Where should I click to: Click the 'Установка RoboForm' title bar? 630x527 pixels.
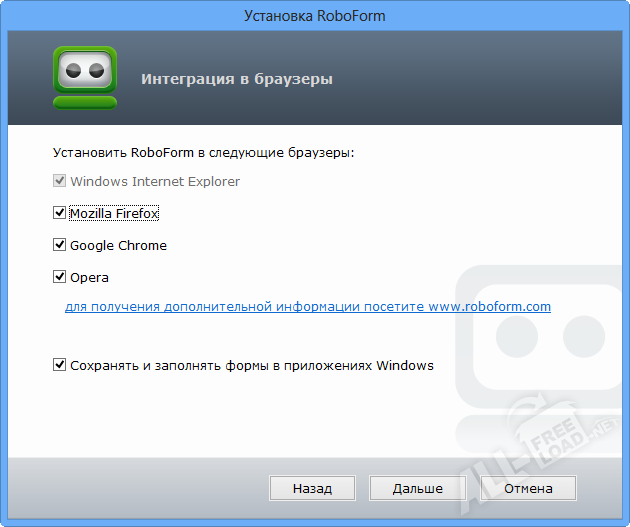(x=314, y=16)
